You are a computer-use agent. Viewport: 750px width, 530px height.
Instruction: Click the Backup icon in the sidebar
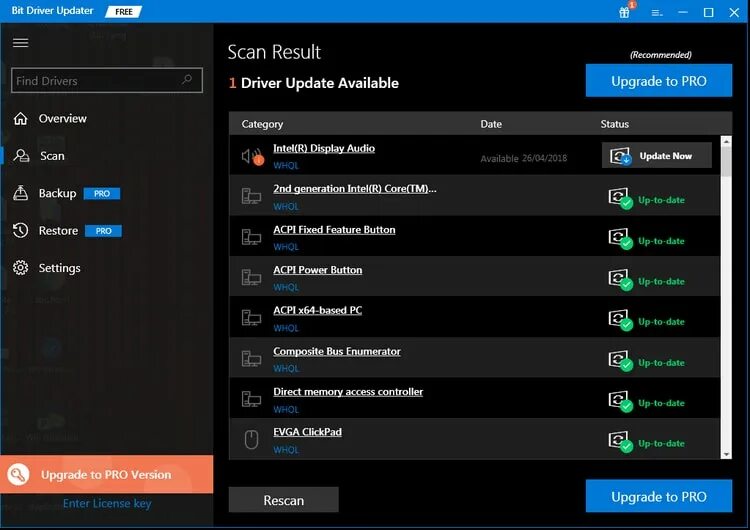point(21,193)
